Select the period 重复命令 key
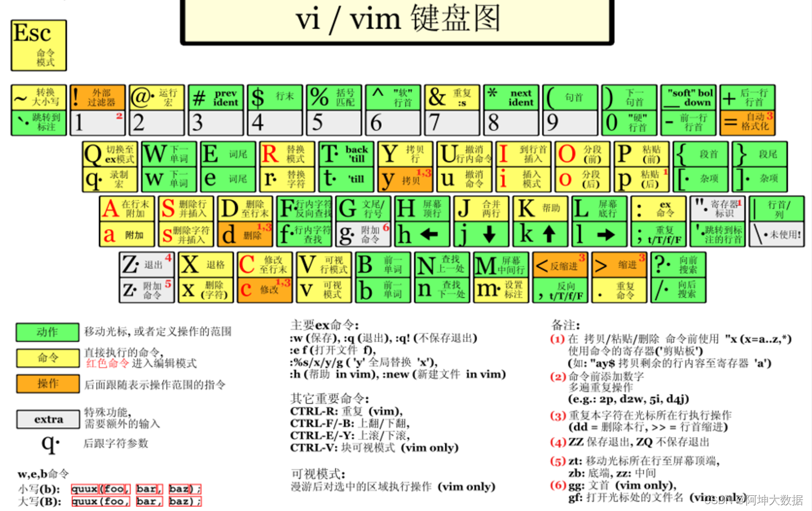 click(619, 290)
